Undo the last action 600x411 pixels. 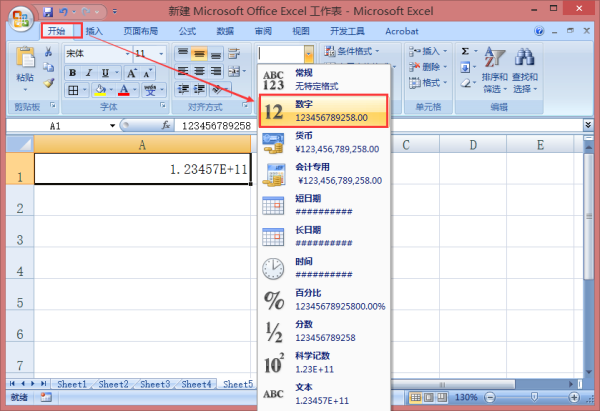(64, 12)
